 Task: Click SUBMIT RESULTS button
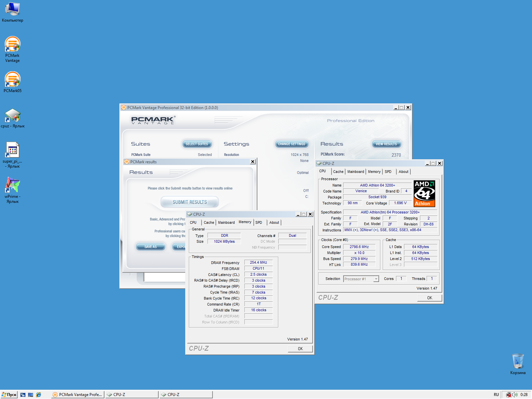pos(190,202)
